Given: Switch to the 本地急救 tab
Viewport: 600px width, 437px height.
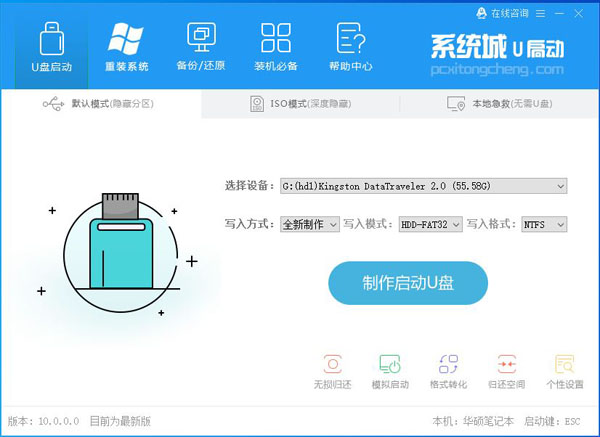Looking at the screenshot, I should (499, 104).
